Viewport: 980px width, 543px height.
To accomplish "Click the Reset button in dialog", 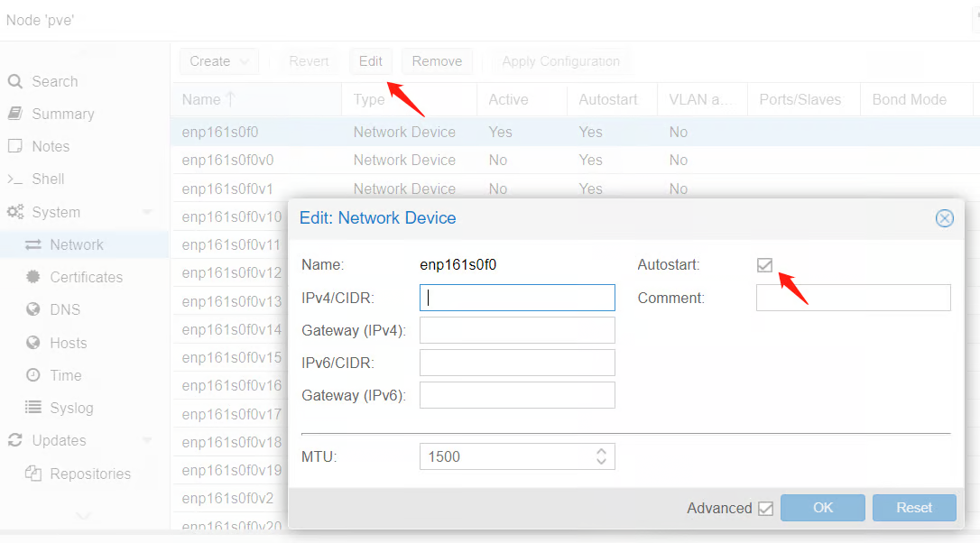I will [913, 508].
